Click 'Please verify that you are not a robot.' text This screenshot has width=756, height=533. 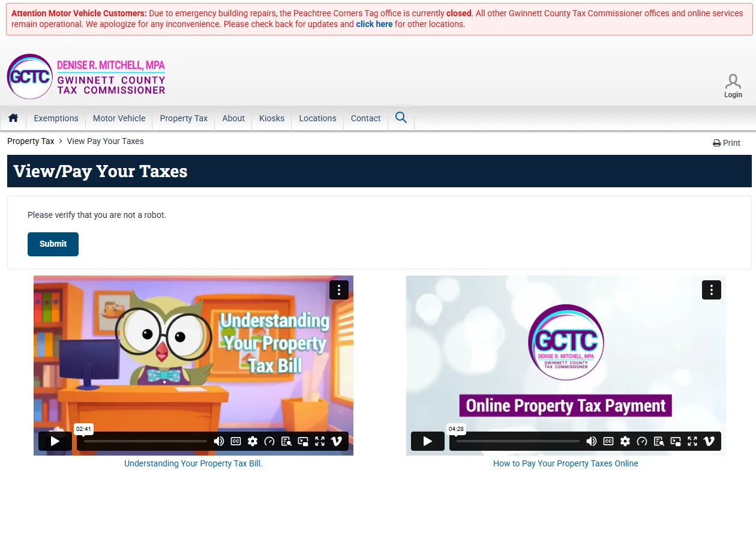tap(97, 215)
